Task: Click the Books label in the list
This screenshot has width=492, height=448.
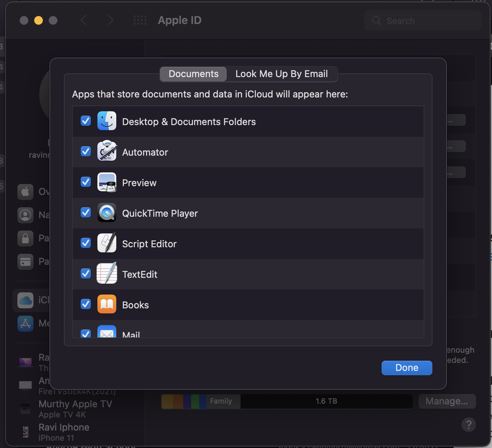Action: 136,305
